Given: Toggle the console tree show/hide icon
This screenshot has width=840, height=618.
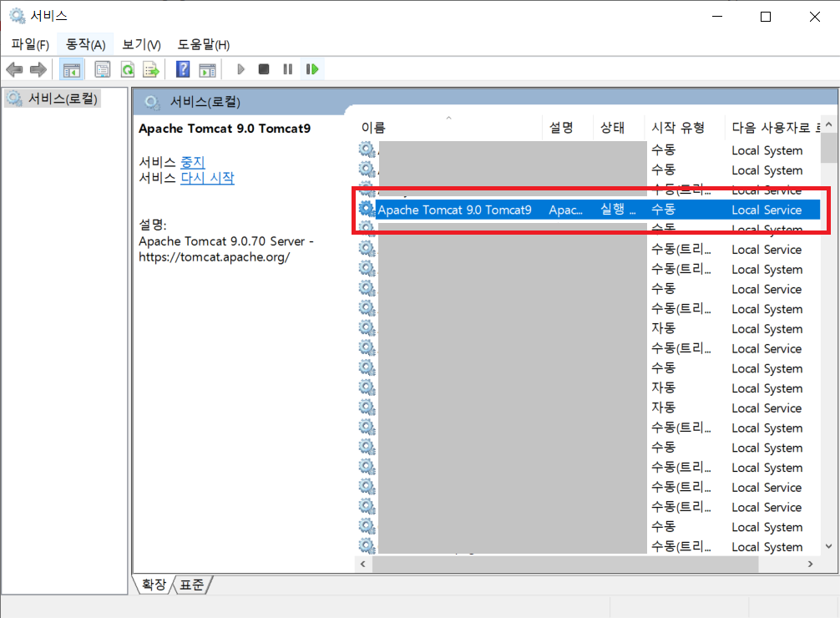Looking at the screenshot, I should (71, 69).
